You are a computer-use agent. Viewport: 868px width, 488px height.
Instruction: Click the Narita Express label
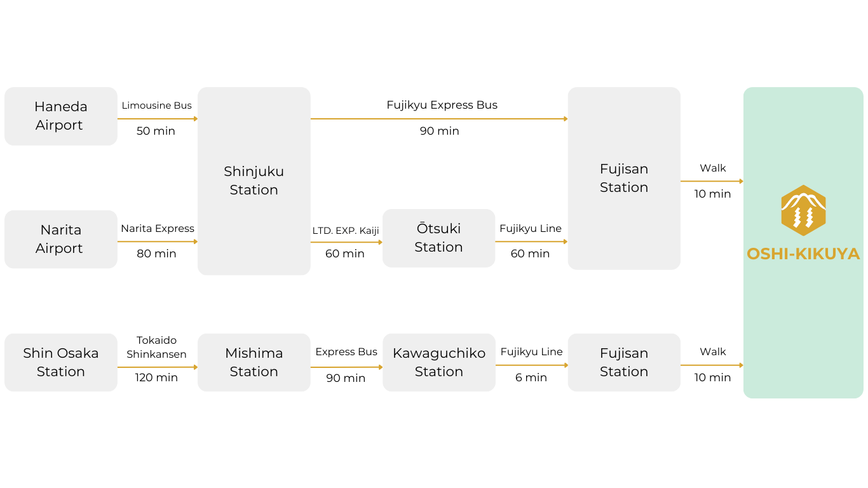[x=158, y=228]
